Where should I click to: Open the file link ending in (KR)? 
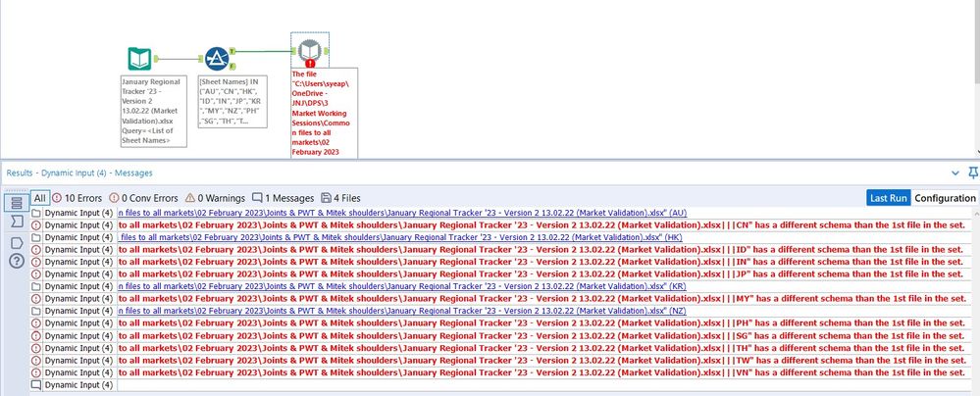tap(402, 286)
